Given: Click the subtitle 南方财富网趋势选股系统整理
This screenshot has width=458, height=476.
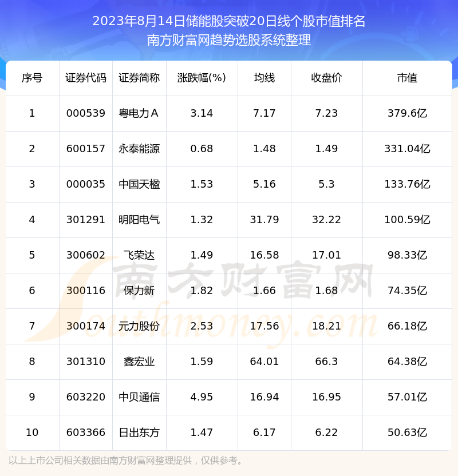Looking at the screenshot, I should [229, 40].
